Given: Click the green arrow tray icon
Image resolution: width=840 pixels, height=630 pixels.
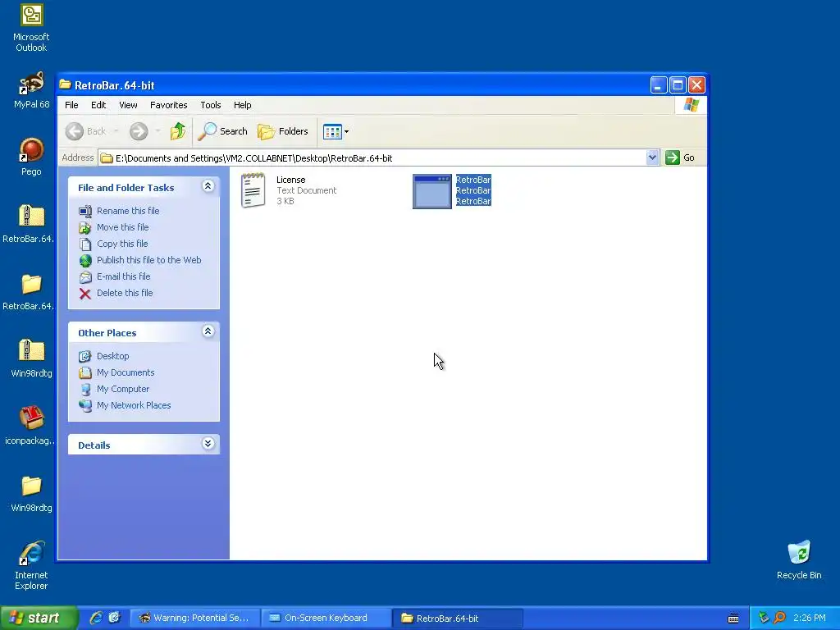Looking at the screenshot, I should point(764,618).
